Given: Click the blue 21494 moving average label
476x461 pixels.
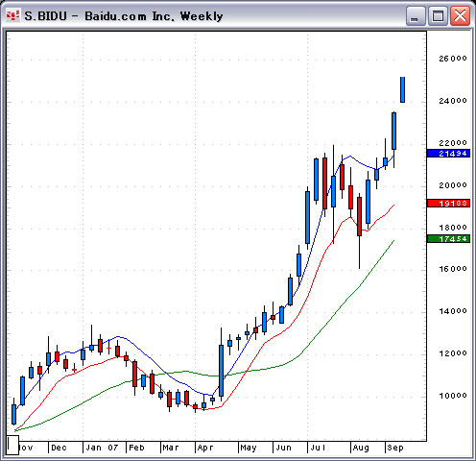Looking at the screenshot, I should 448,154.
